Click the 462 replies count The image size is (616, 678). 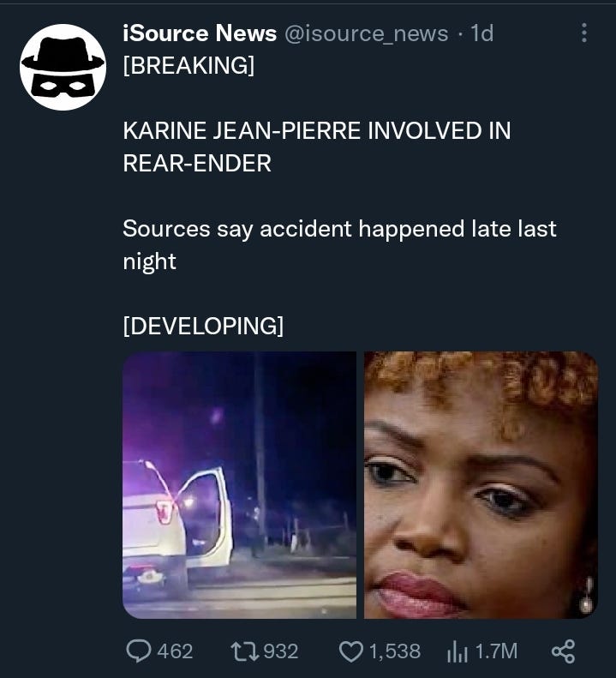pyautogui.click(x=175, y=651)
